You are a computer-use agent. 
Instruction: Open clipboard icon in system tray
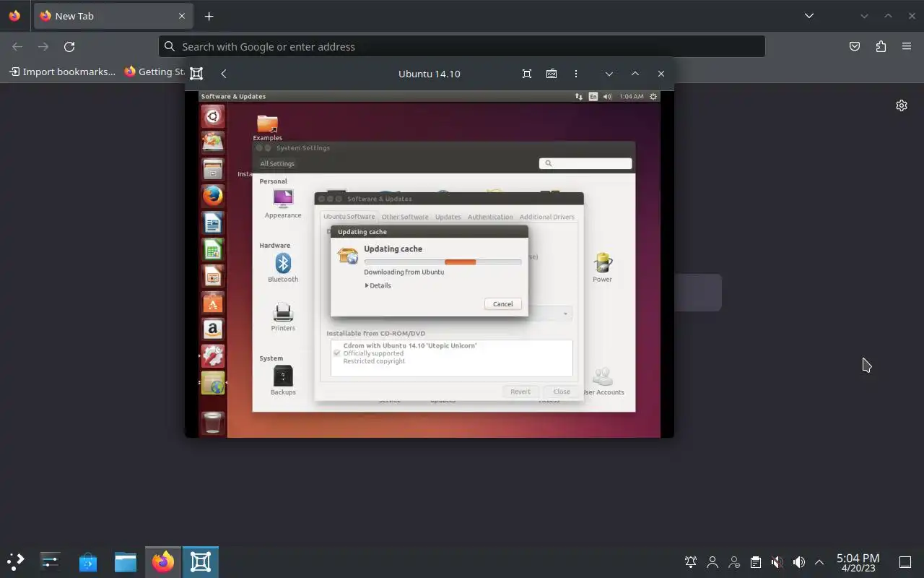tap(755, 562)
